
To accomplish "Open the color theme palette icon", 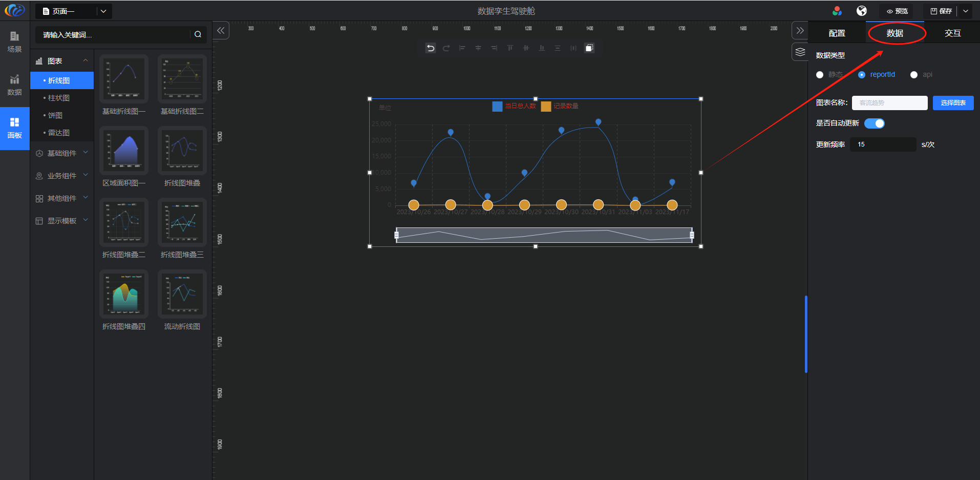I will pyautogui.click(x=837, y=11).
